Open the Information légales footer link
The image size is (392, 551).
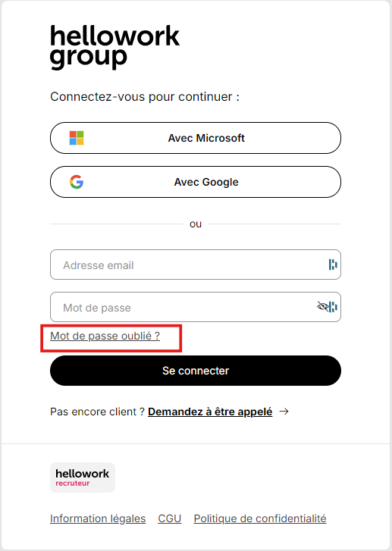click(x=98, y=518)
